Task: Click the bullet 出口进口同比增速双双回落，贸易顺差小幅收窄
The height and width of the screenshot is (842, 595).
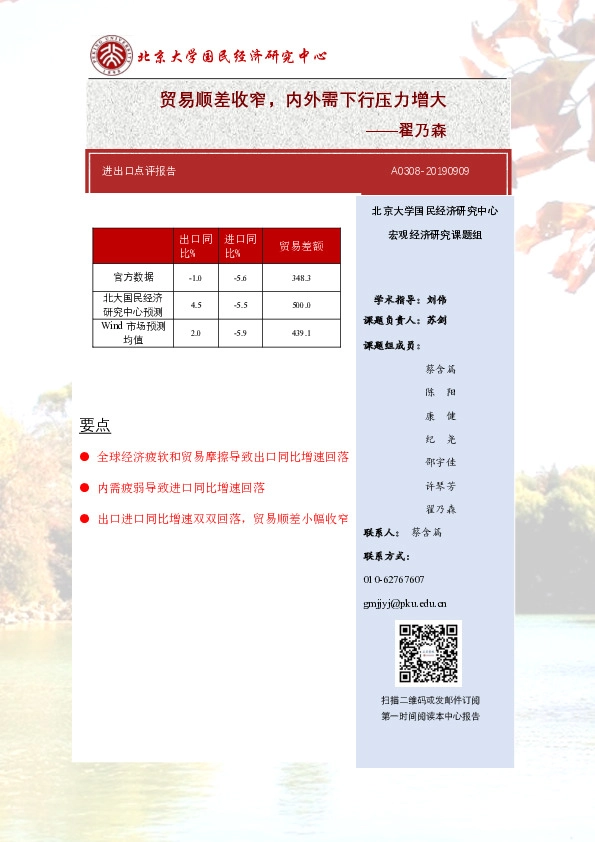Action: click(x=223, y=519)
